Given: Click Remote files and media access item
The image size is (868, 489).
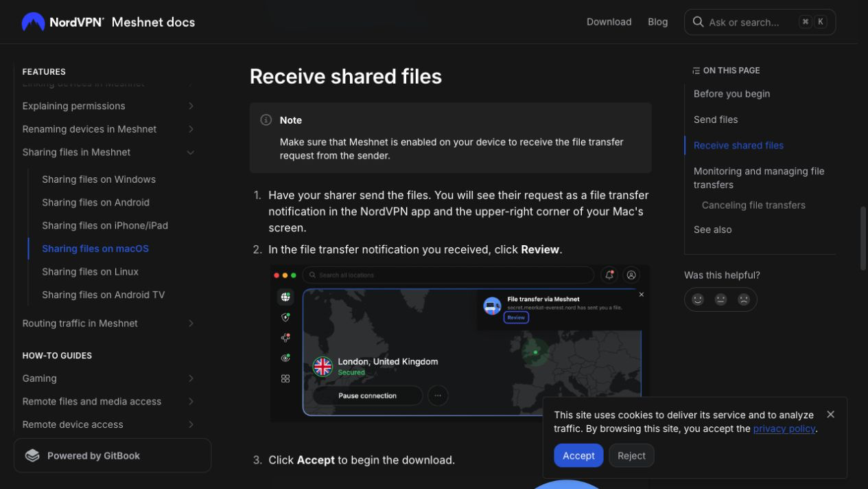Looking at the screenshot, I should coord(91,402).
